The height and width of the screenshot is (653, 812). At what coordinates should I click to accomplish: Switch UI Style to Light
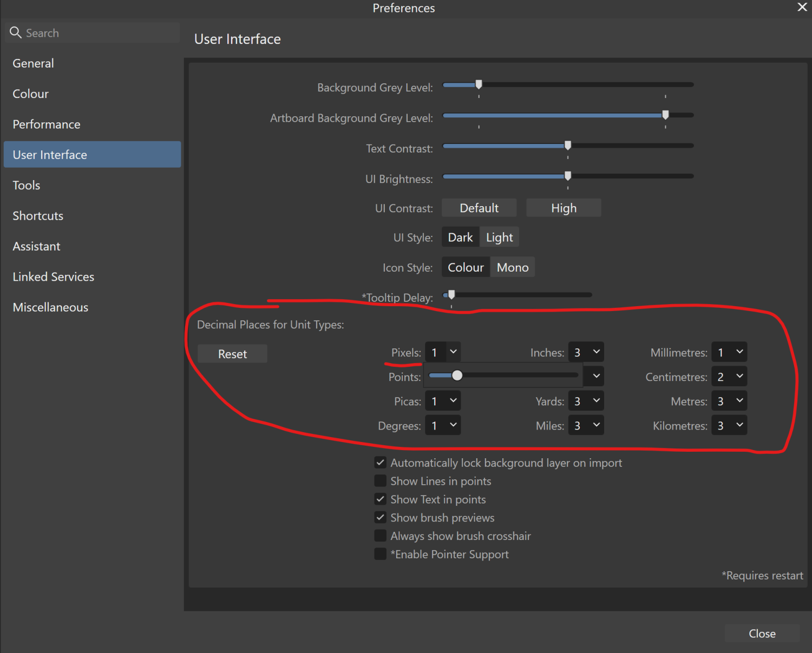(x=499, y=236)
